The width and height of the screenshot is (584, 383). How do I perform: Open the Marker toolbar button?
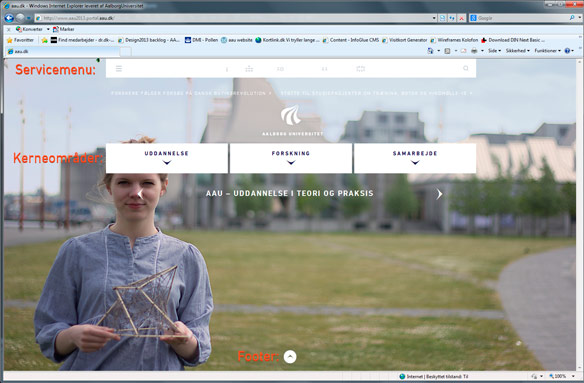tap(64, 29)
